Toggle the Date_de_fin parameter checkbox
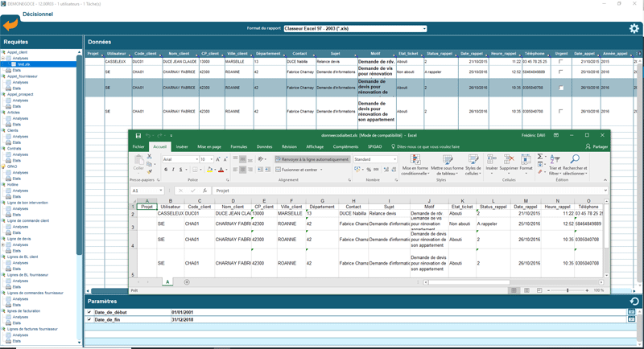644x349 pixels. coord(89,320)
